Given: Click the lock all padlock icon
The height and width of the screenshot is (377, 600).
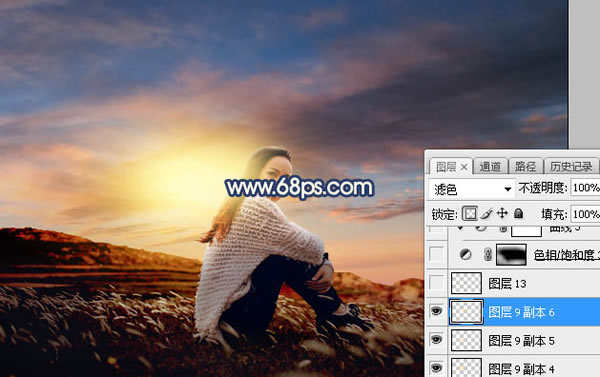Looking at the screenshot, I should 518,213.
